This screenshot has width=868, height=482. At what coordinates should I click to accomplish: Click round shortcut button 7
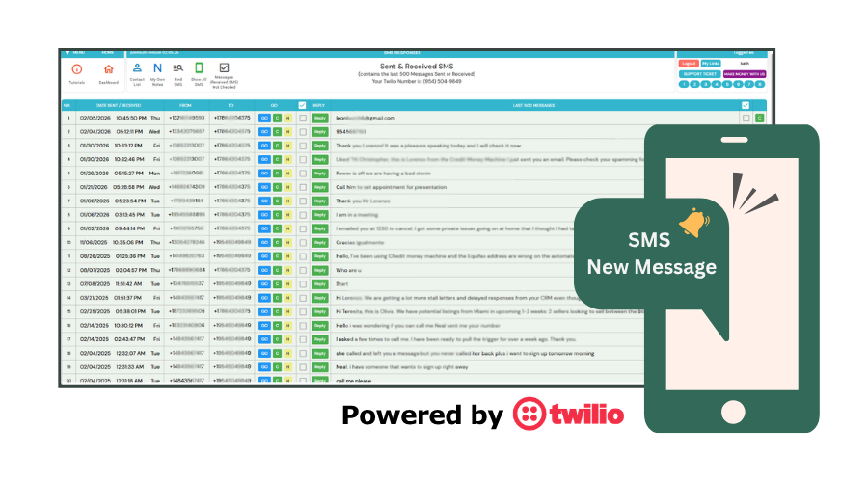point(749,84)
